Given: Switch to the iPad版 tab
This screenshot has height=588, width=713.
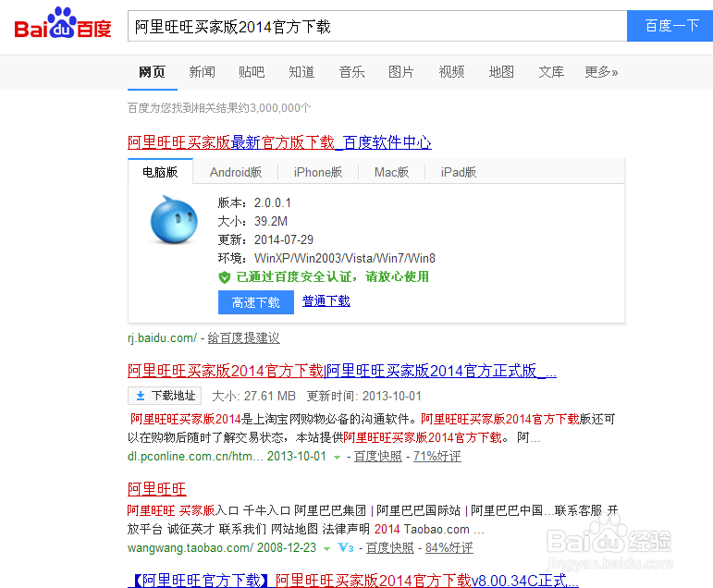Looking at the screenshot, I should pyautogui.click(x=459, y=172).
